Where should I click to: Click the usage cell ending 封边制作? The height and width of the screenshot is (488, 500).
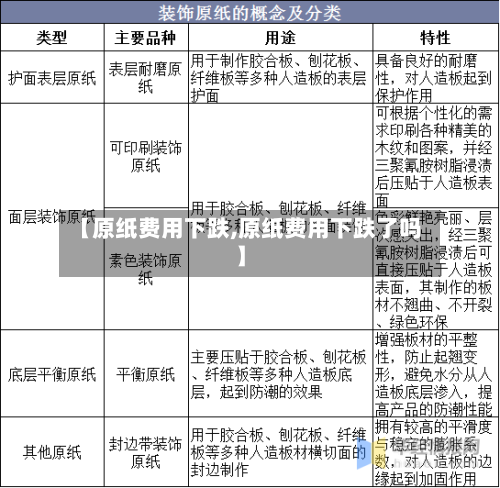(280, 452)
